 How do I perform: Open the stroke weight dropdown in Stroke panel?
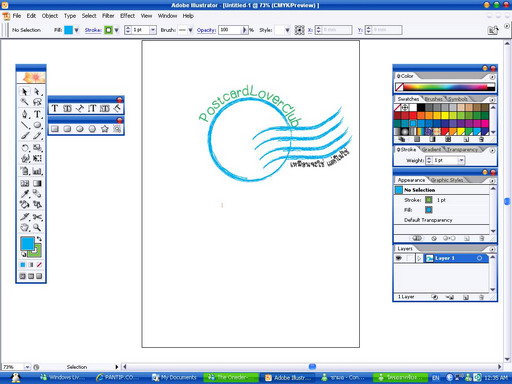[x=461, y=160]
